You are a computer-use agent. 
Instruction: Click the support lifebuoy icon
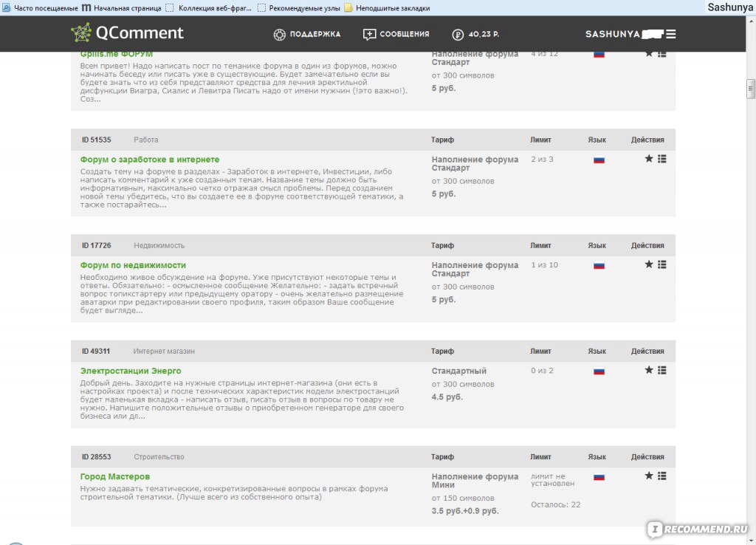pos(280,35)
